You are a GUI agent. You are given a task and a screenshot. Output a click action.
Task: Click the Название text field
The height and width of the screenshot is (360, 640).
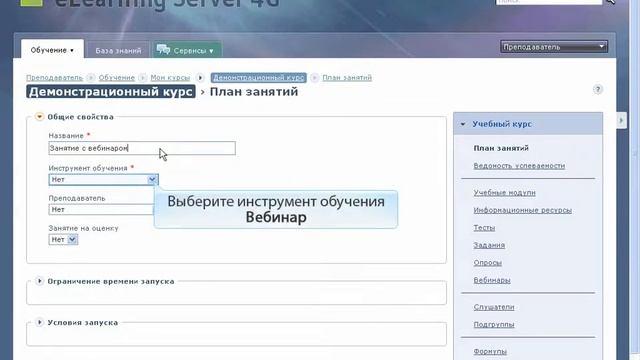pyautogui.click(x=142, y=148)
